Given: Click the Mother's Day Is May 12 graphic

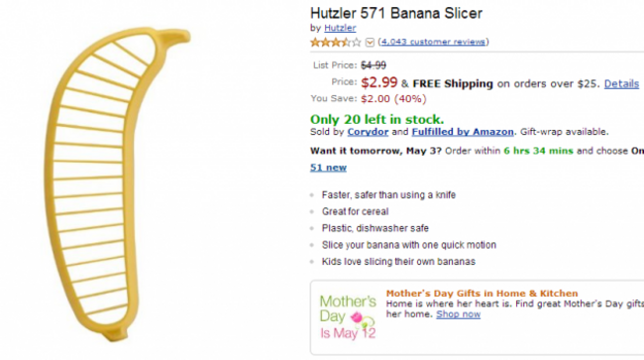Looking at the screenshot, I should coord(348,316).
